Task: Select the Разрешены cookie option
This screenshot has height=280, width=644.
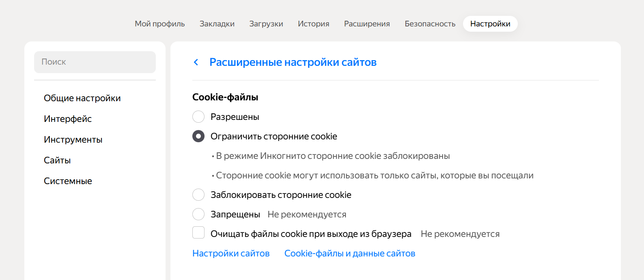Action: 198,117
